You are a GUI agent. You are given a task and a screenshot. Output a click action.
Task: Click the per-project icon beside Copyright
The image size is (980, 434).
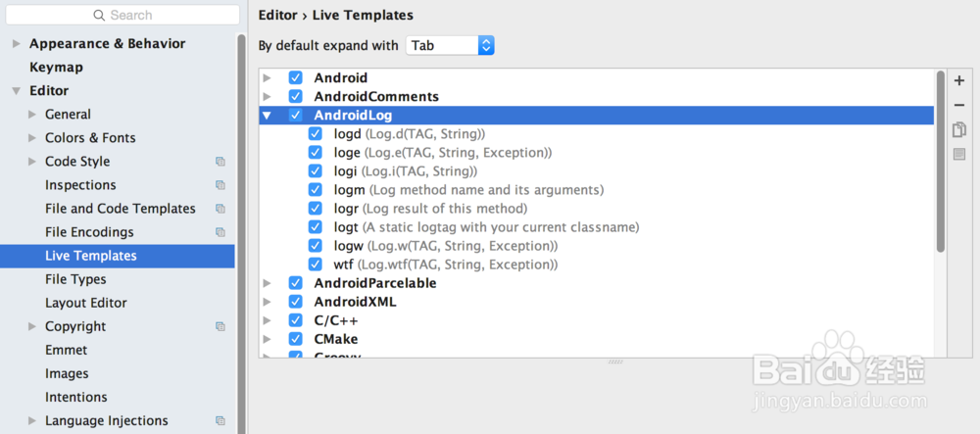pos(220,326)
